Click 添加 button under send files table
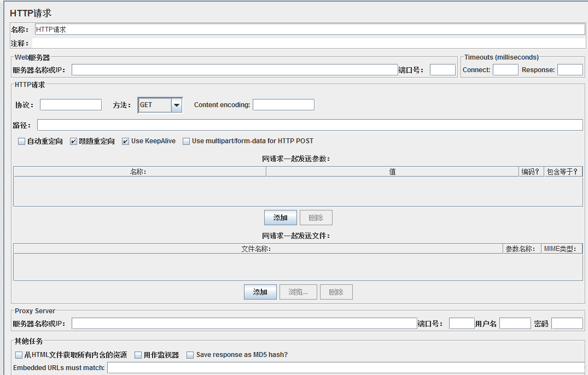The height and width of the screenshot is (375, 588). click(x=260, y=292)
